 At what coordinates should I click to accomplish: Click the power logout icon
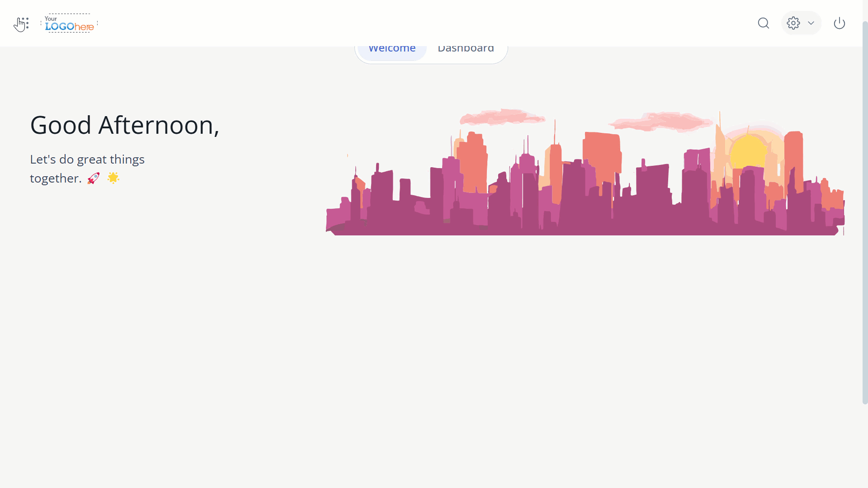tap(840, 23)
